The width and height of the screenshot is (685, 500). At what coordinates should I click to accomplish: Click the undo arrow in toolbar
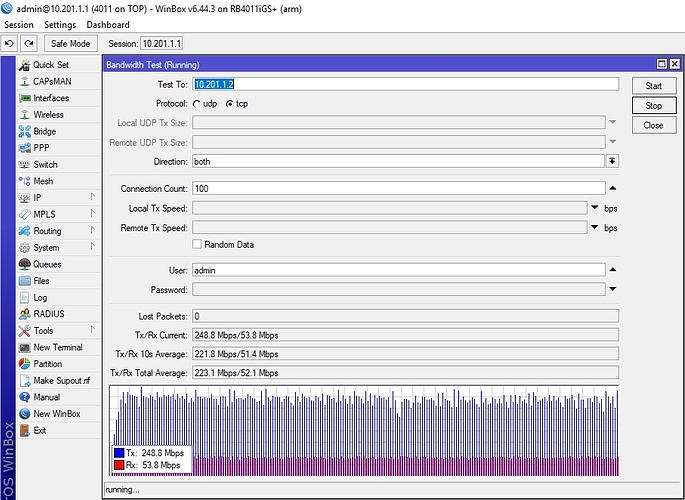[9, 44]
